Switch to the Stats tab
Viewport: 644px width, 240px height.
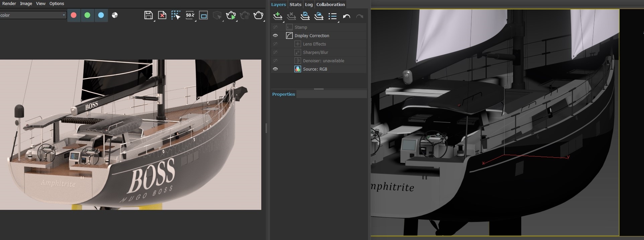pyautogui.click(x=295, y=4)
